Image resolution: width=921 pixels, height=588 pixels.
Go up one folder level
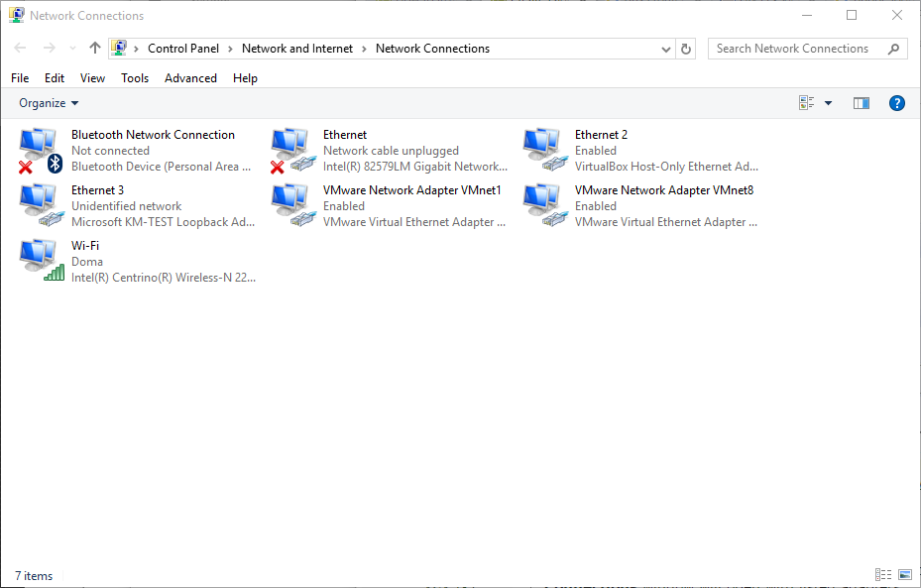click(x=94, y=49)
